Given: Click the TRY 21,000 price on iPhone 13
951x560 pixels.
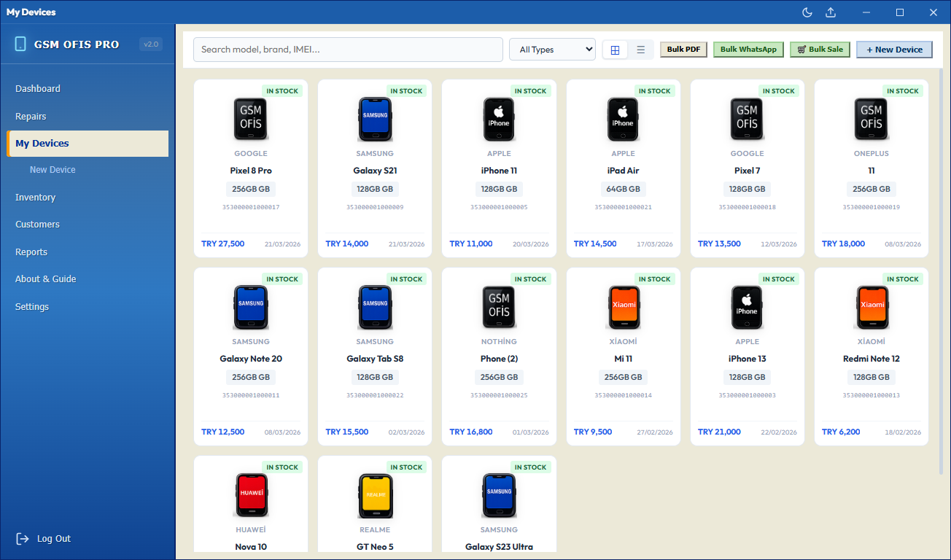Looking at the screenshot, I should (x=719, y=432).
